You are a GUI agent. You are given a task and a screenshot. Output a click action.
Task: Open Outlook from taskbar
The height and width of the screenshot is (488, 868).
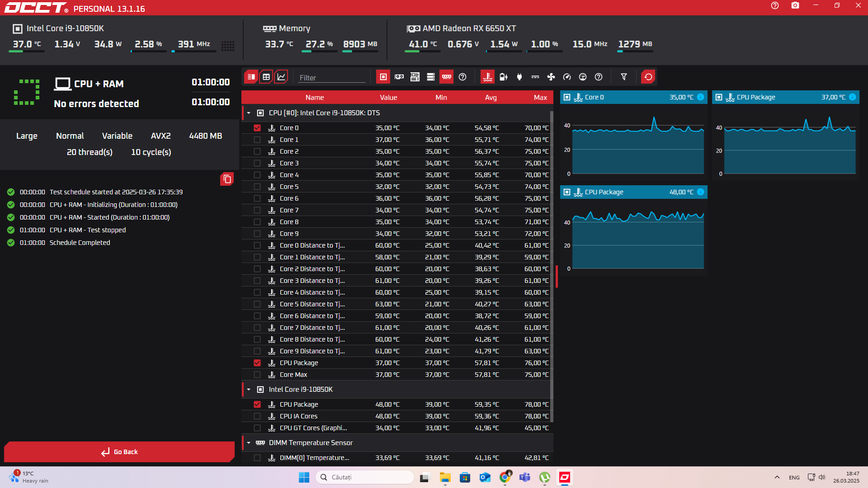[485, 477]
